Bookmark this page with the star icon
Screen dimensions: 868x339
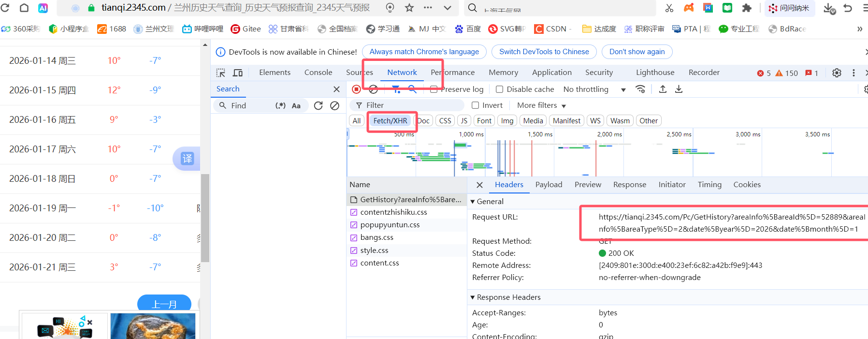[x=409, y=8]
